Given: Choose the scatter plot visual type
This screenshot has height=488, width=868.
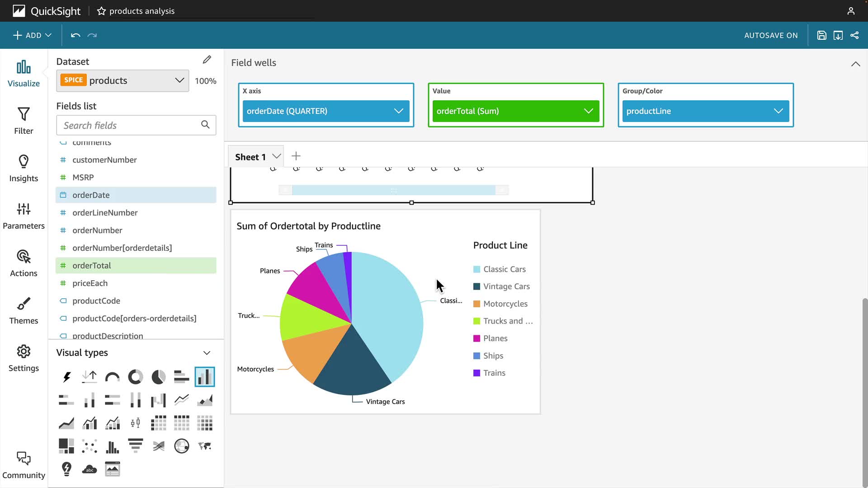Looking at the screenshot, I should coord(90,446).
